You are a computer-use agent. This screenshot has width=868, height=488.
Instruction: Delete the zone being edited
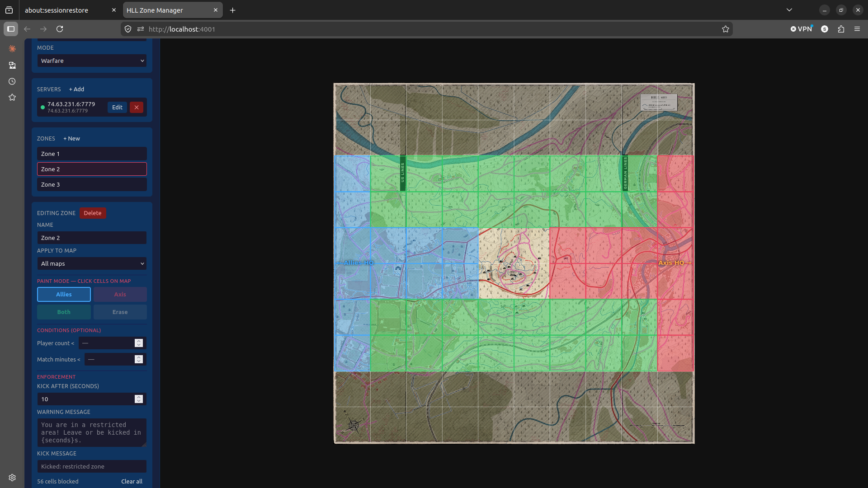tap(93, 213)
